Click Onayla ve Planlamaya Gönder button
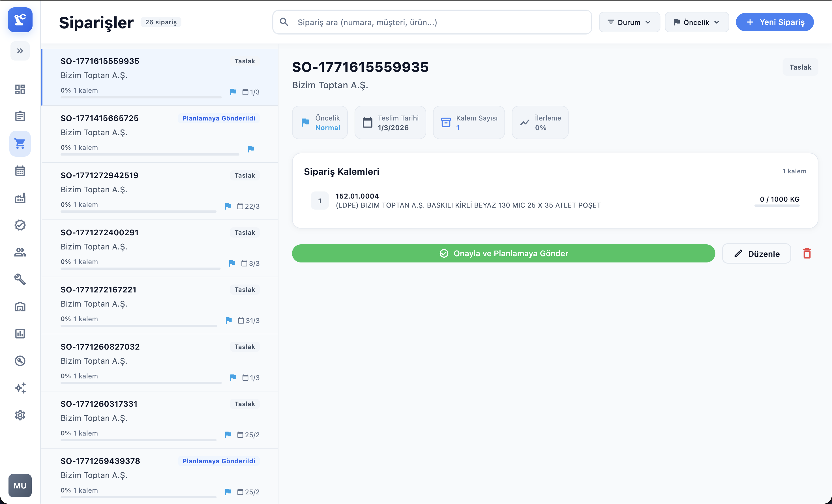This screenshot has height=504, width=832. pyautogui.click(x=503, y=253)
